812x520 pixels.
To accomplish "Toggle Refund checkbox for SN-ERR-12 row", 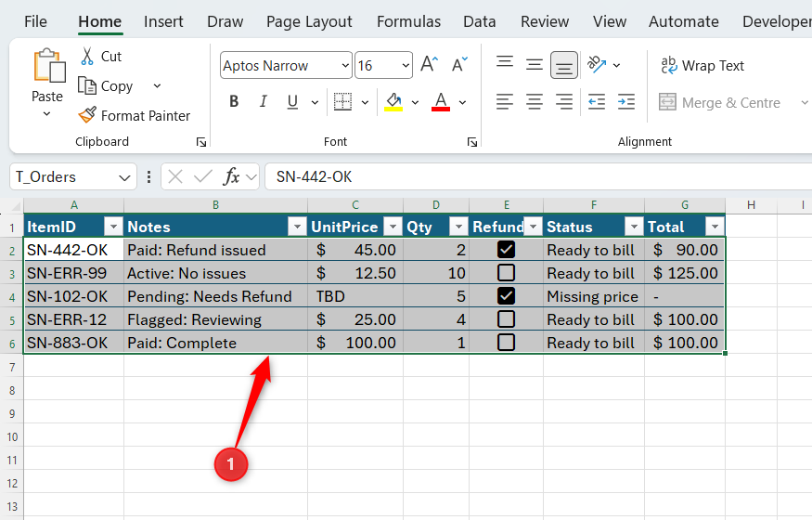I will tap(506, 319).
